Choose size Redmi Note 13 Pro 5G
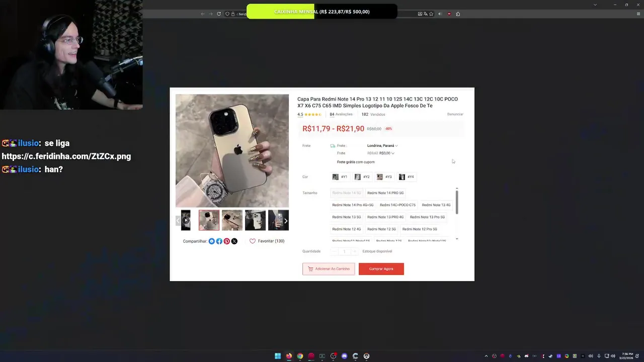 click(427, 217)
